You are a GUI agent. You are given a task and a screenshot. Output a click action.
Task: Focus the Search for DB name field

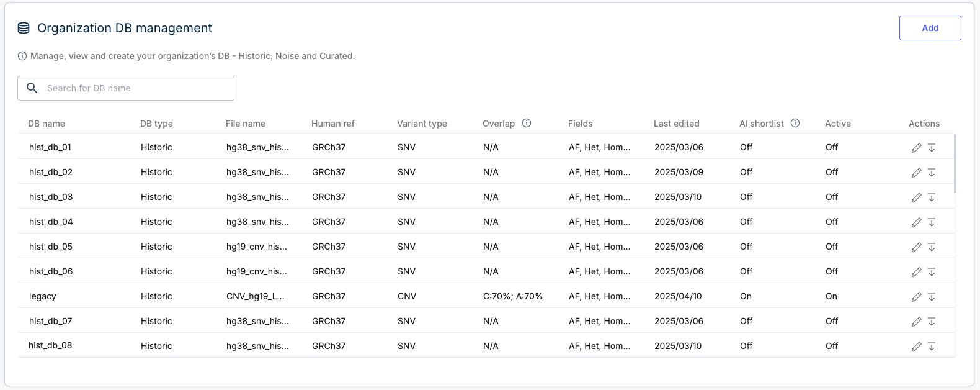tap(136, 88)
